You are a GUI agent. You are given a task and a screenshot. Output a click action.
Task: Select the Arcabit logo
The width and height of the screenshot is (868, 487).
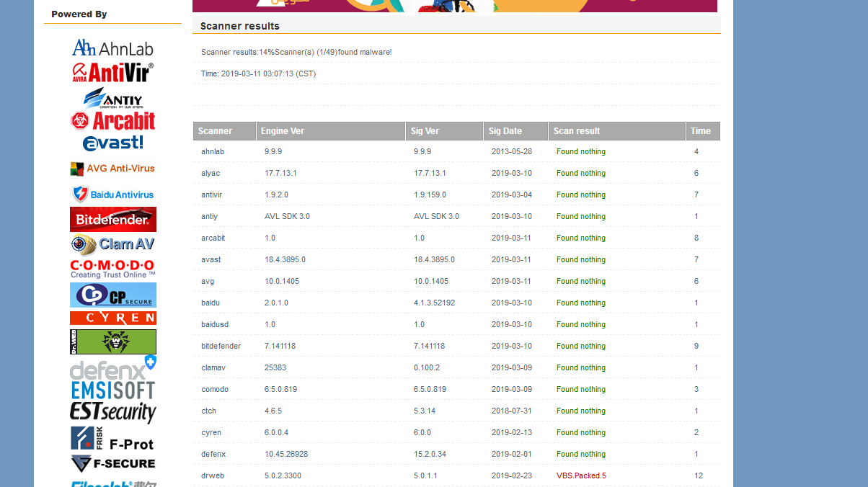click(112, 120)
